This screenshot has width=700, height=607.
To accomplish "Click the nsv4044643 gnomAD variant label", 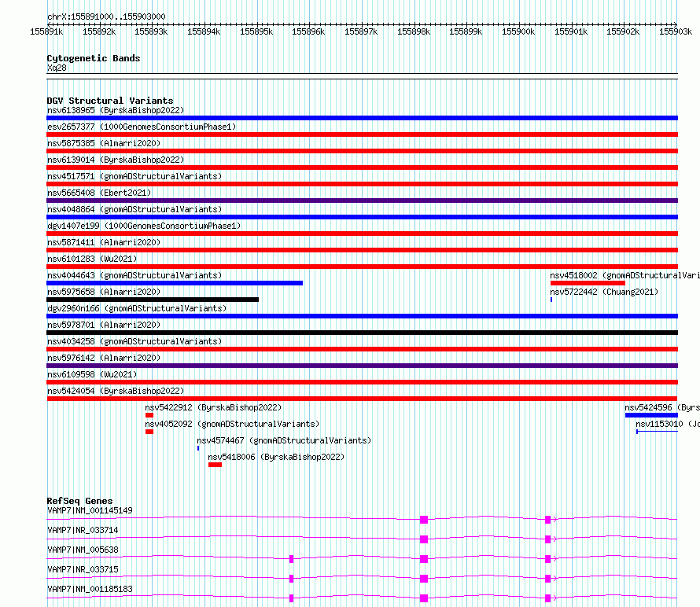I will (x=134, y=275).
